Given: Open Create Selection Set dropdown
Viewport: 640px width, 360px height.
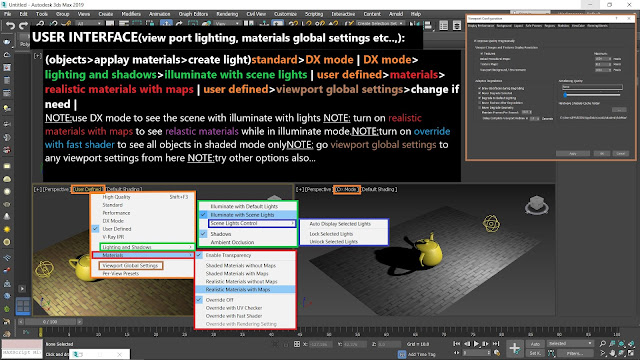Looking at the screenshot, I should (380, 24).
